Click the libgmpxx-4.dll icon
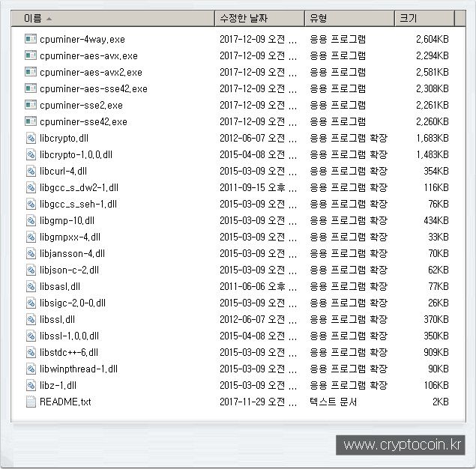Image resolution: width=476 pixels, height=469 pixels. [31, 237]
